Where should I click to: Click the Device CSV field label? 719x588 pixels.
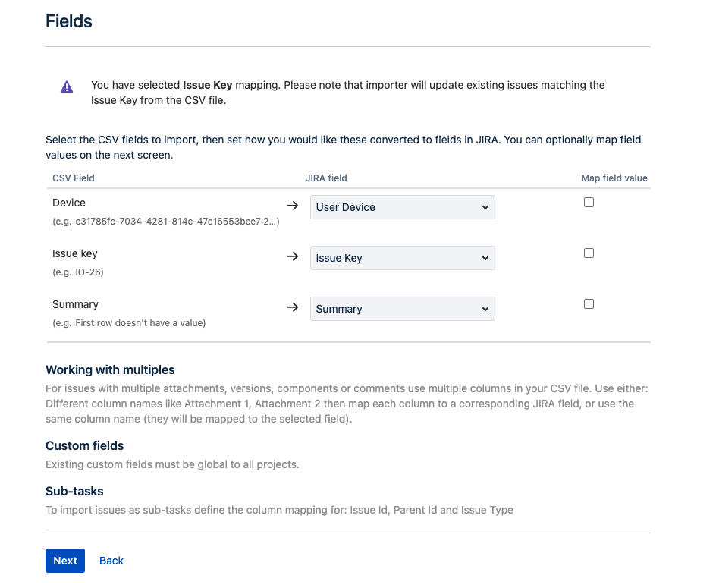point(69,203)
